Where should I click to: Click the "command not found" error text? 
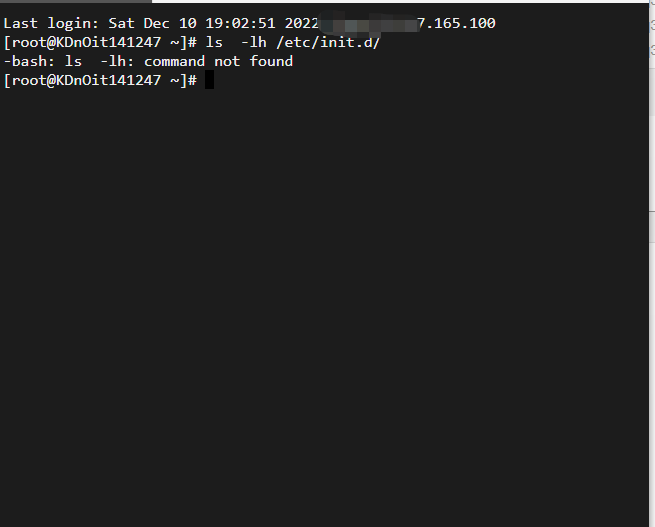tap(218, 61)
